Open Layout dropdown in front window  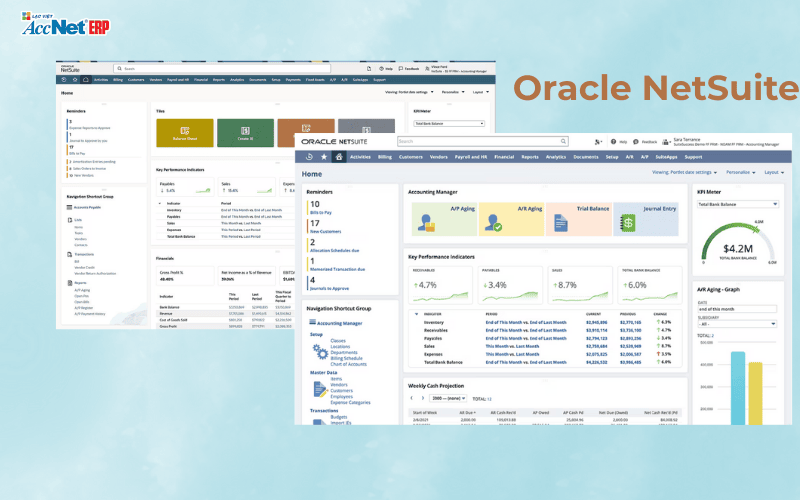pyautogui.click(x=774, y=172)
